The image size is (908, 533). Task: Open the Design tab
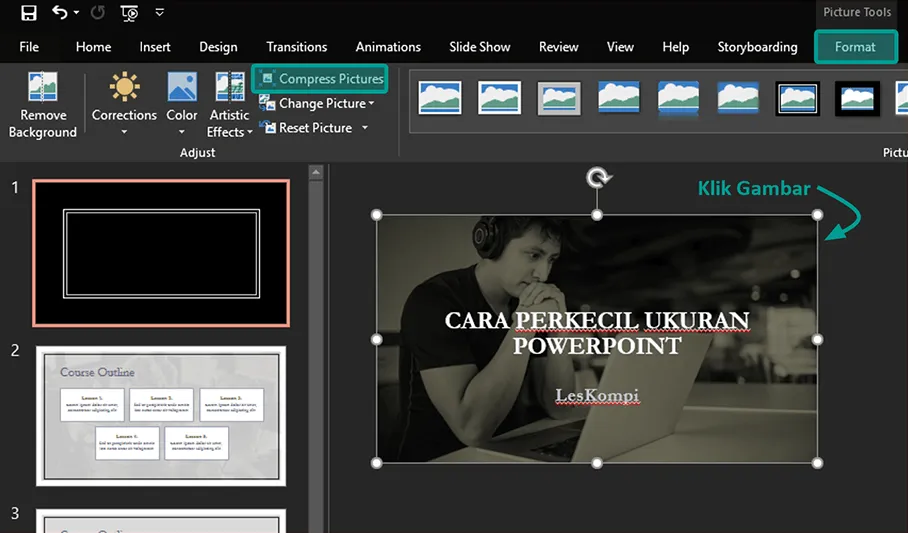click(218, 47)
